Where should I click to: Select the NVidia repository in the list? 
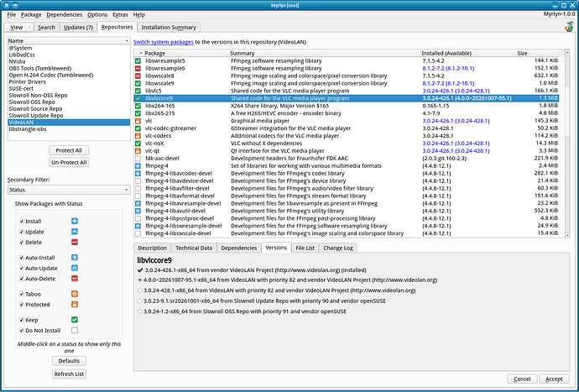[x=69, y=62]
